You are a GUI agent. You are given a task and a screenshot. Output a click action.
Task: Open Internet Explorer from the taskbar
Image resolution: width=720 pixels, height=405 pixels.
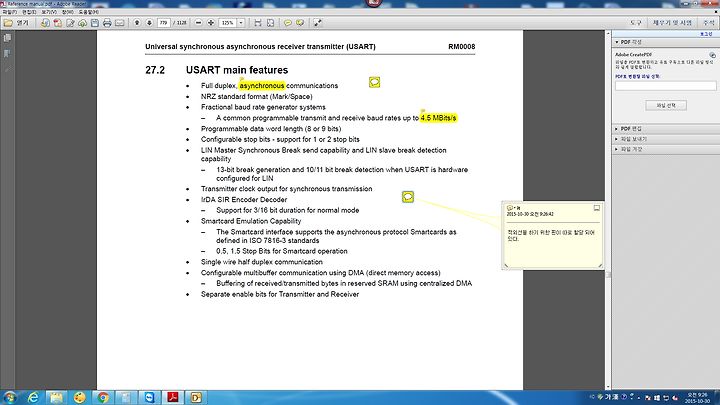click(x=33, y=397)
